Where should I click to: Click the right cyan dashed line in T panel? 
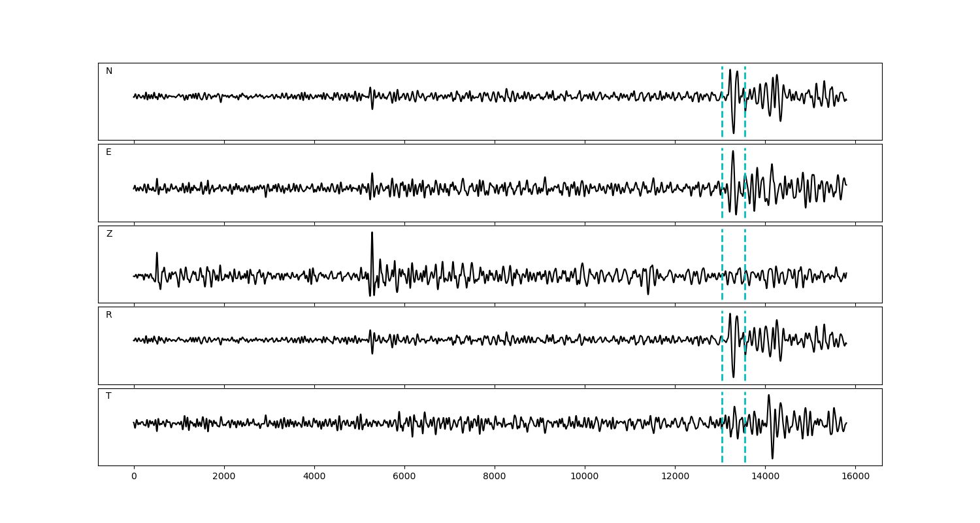[745, 445]
